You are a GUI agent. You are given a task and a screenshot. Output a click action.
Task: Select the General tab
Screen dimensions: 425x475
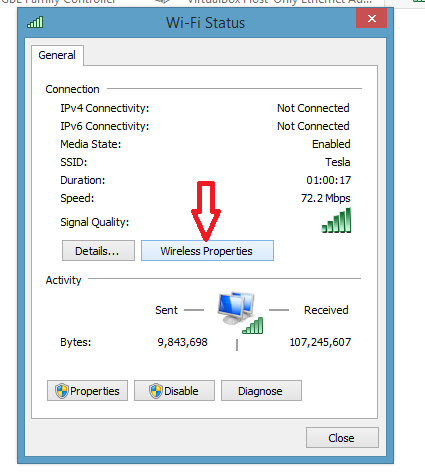[x=57, y=55]
